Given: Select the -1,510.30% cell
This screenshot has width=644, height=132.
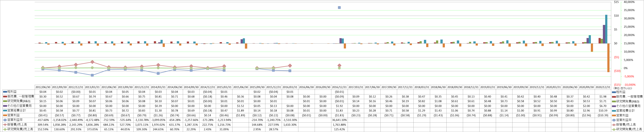Looking at the screenshot, I should click(290, 120).
